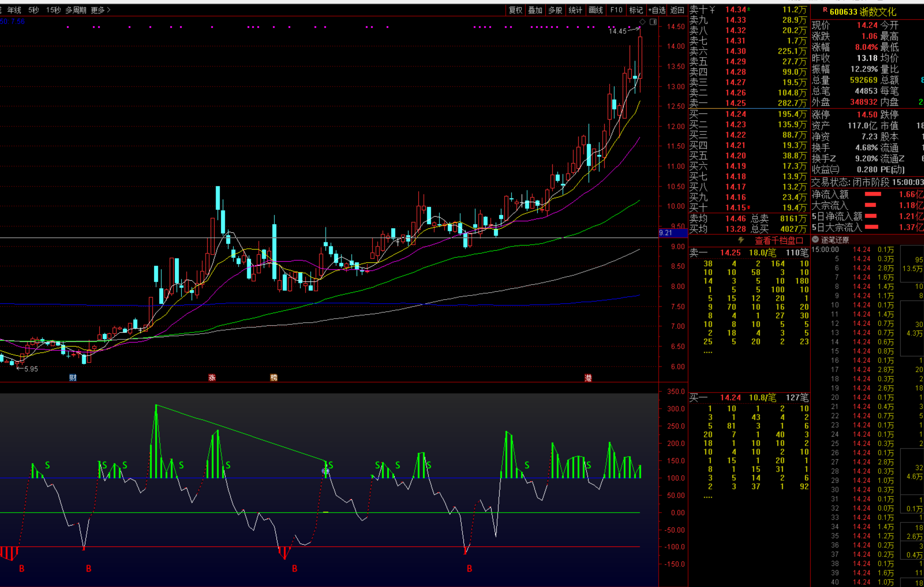Open the 统计 statistics toolbar button
This screenshot has height=587, width=924.
[575, 10]
